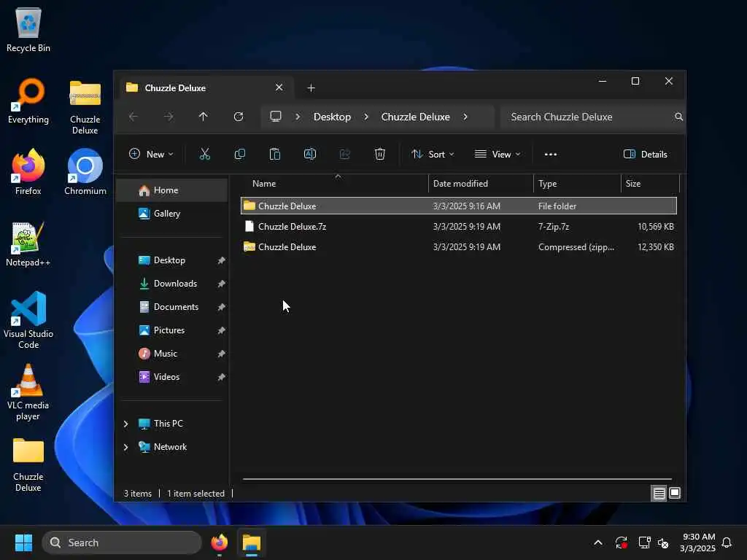
Task: Click the Refresh icon beside address bar
Action: [239, 117]
